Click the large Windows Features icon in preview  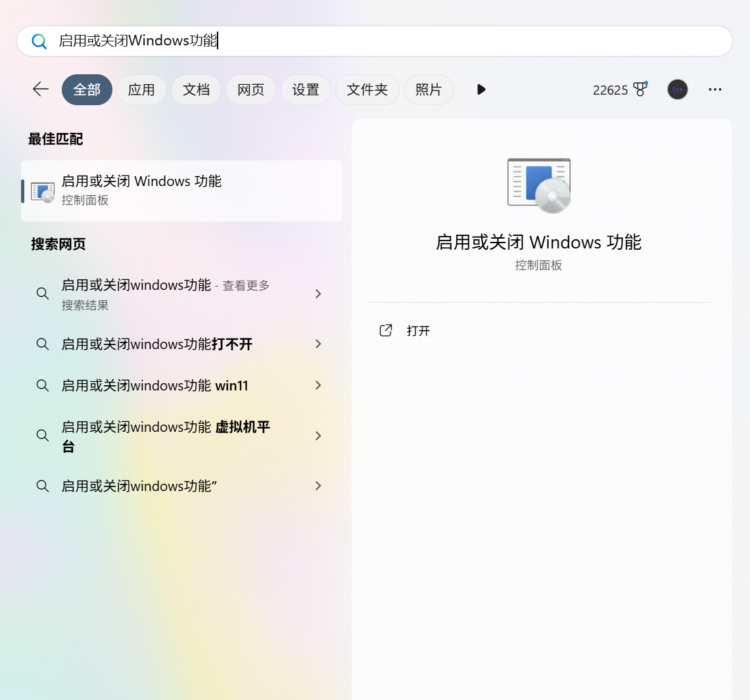[538, 185]
